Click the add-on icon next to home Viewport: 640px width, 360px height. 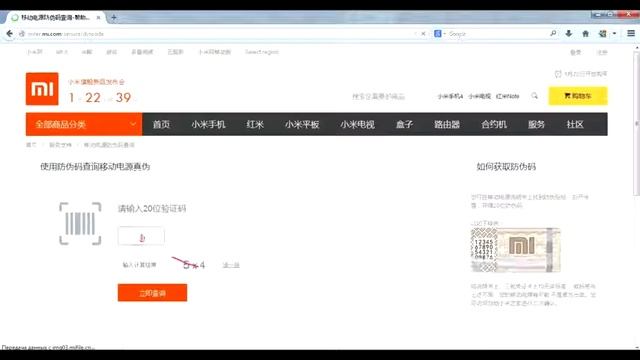[602, 33]
